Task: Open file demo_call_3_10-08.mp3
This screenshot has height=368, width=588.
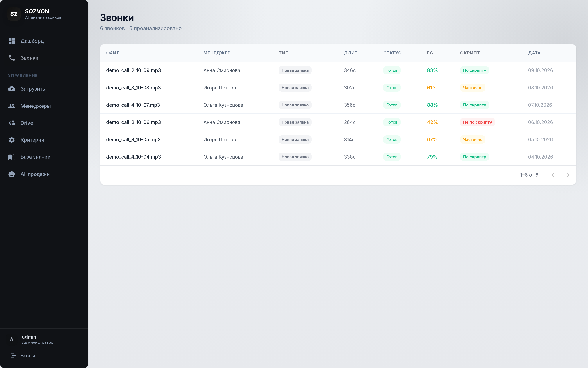Action: (133, 88)
